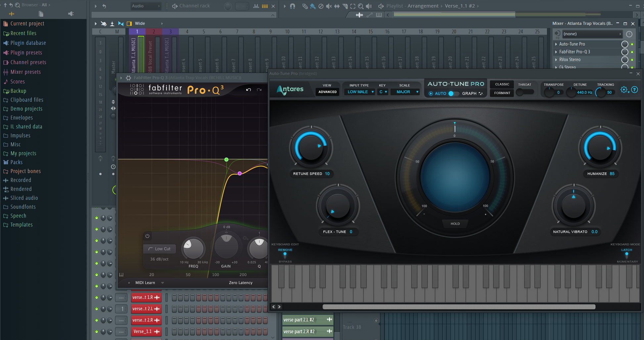644x340 pixels.
Task: Open the Scale MAJOR dropdown
Action: coord(405,92)
